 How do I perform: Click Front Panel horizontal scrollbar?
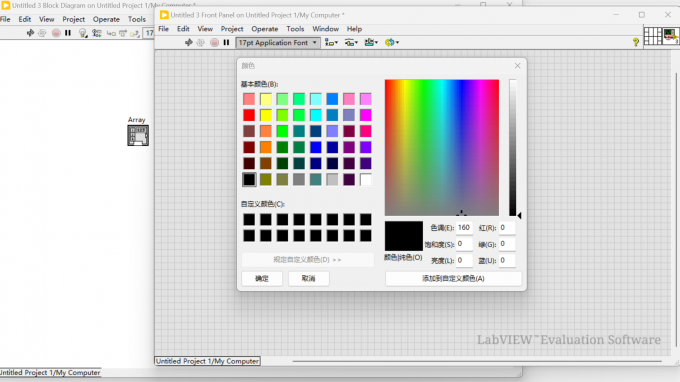click(x=477, y=361)
